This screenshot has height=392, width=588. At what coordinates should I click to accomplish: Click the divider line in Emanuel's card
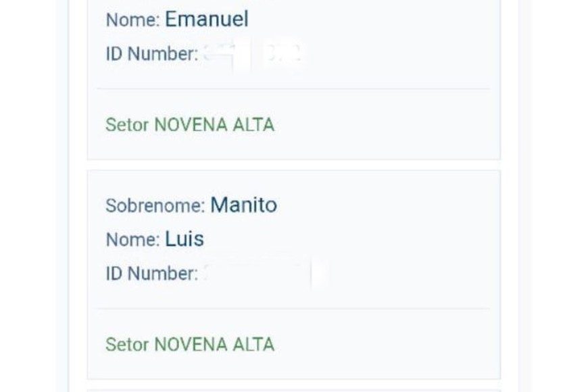pos(293,89)
